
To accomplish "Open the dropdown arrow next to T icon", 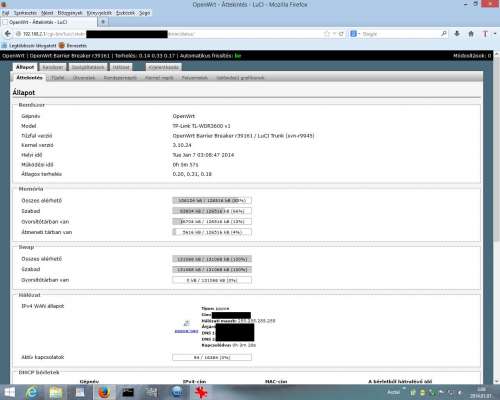I will [495, 34].
